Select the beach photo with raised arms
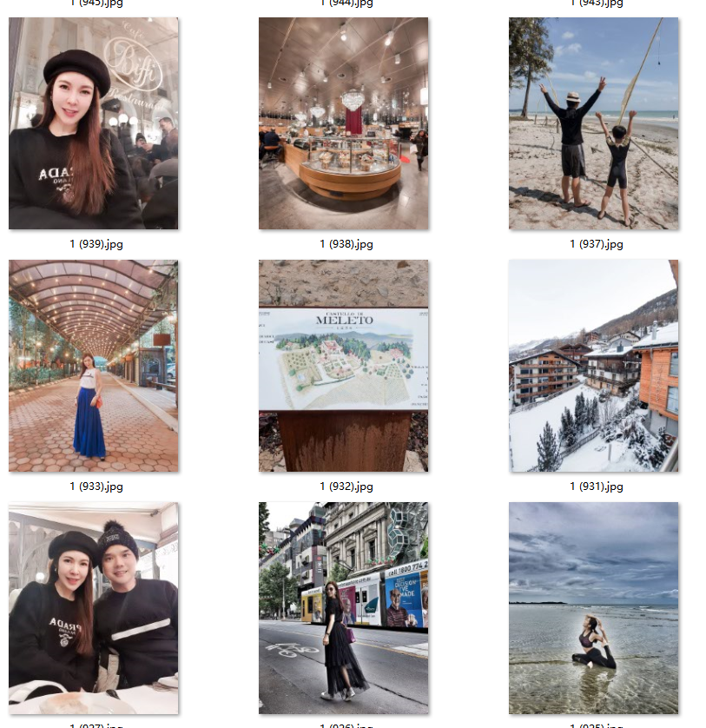 click(x=593, y=123)
